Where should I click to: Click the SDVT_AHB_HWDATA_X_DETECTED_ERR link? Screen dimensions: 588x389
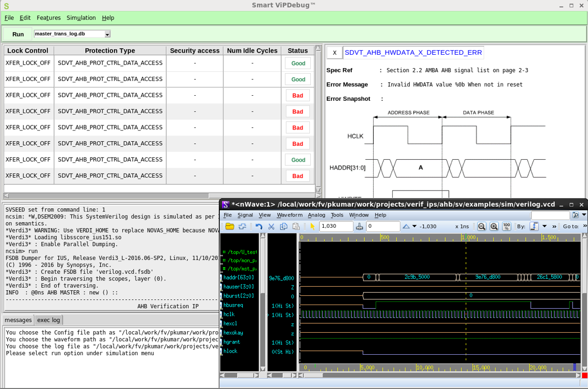click(x=413, y=53)
